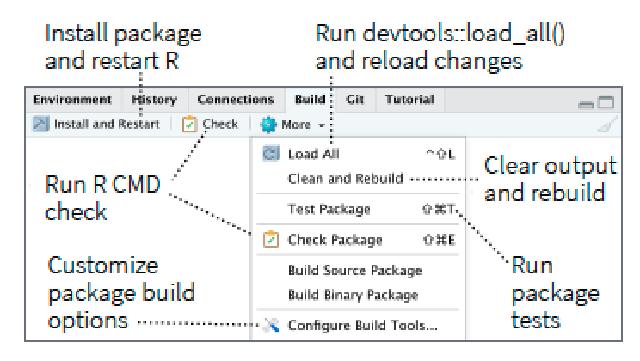Click the Check Package clipboard icon
This screenshot has height=361, width=640.
pyautogui.click(x=271, y=240)
